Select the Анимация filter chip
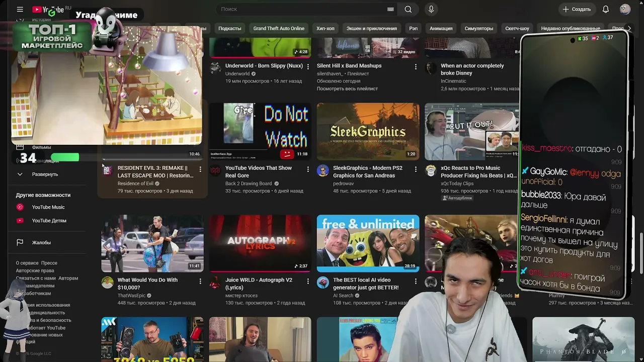Viewport: 644px width, 362px height. (441, 29)
